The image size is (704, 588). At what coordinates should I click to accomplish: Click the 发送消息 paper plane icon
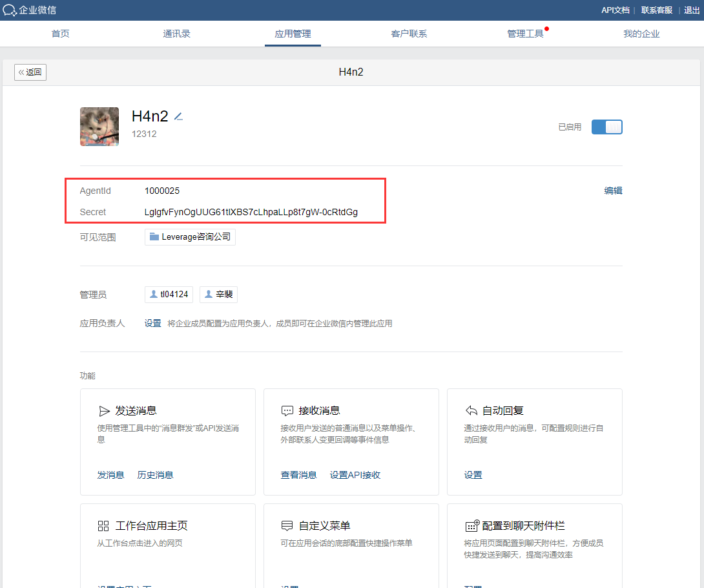[104, 411]
